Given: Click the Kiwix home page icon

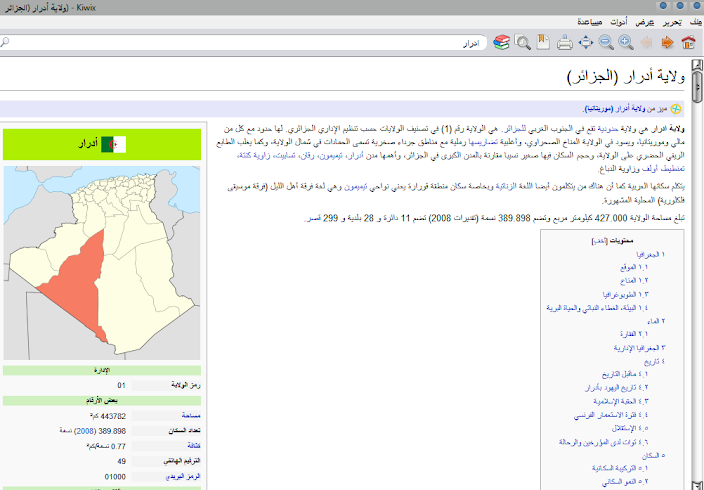Looking at the screenshot, I should pos(688,43).
